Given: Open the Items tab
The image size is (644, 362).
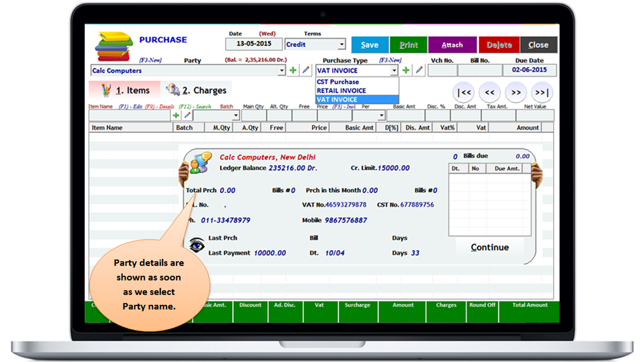Looking at the screenshot, I should pyautogui.click(x=125, y=90).
